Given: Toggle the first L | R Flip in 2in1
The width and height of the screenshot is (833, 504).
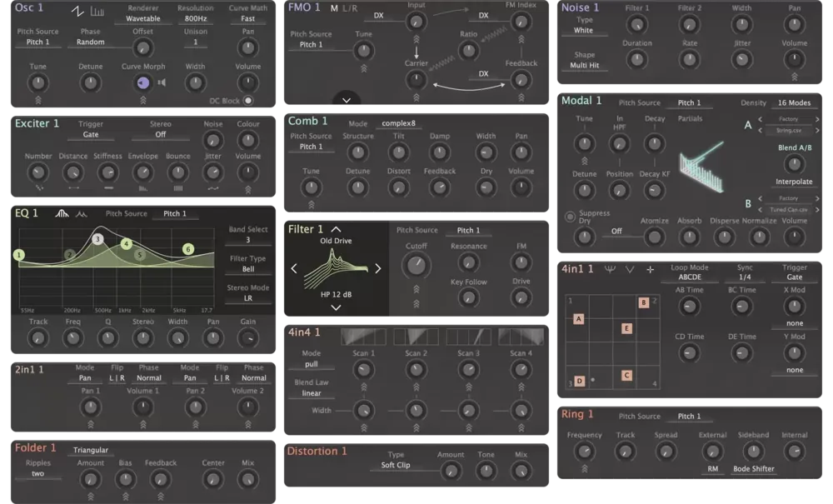Looking at the screenshot, I should point(117,378).
